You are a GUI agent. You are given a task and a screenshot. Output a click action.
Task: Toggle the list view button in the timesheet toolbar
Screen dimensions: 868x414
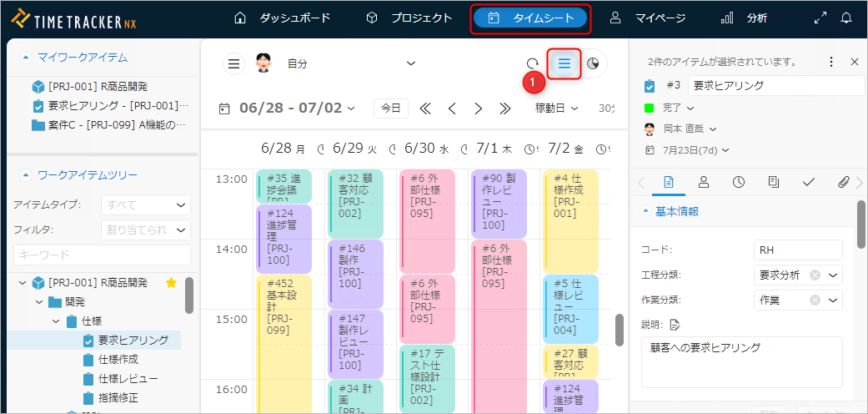coord(564,63)
